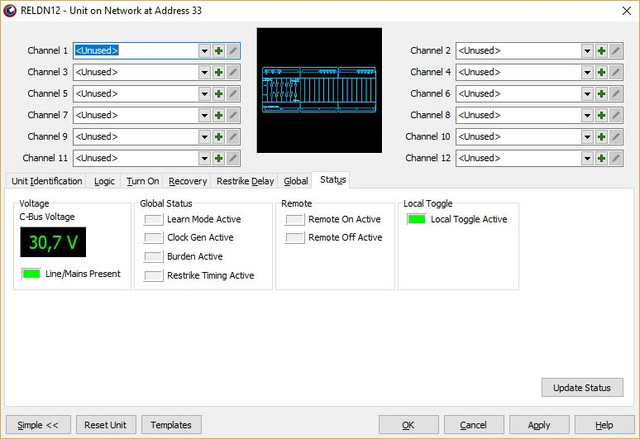Screen dimensions: 640x439
Task: Click the Reset Unit button
Action: click(105, 425)
